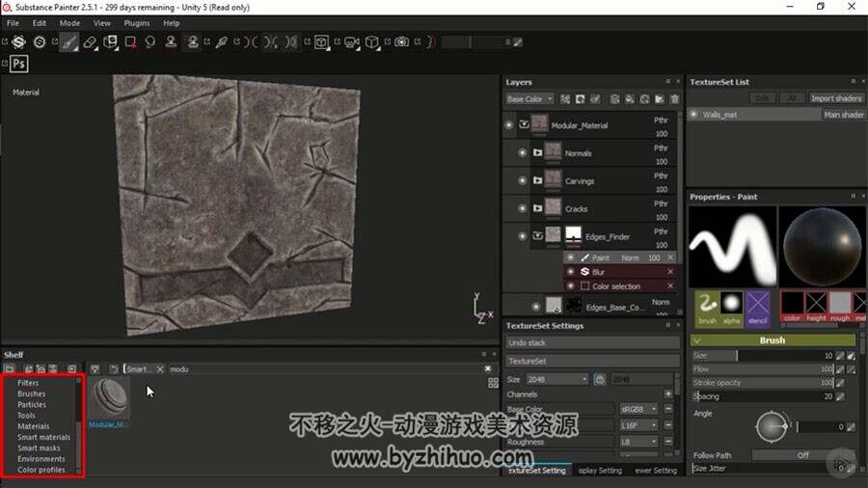Click the Add folder icon in Layers

click(x=660, y=99)
